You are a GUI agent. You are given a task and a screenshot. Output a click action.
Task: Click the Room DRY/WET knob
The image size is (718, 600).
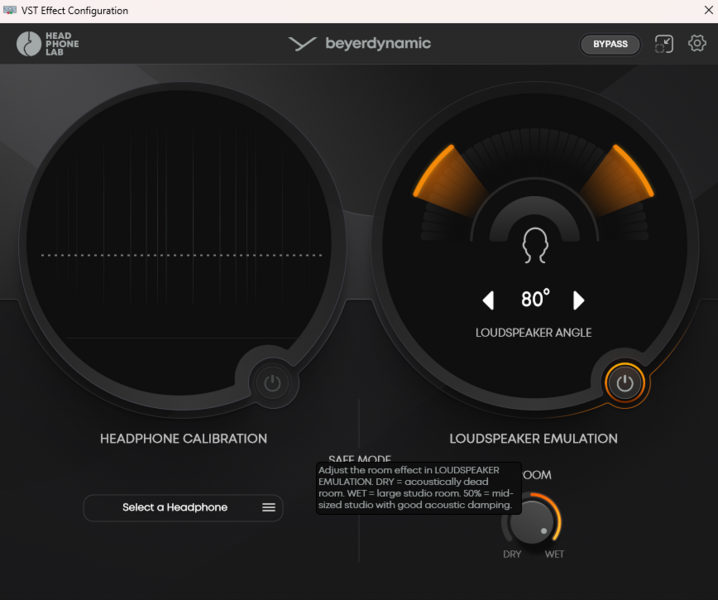click(x=531, y=522)
